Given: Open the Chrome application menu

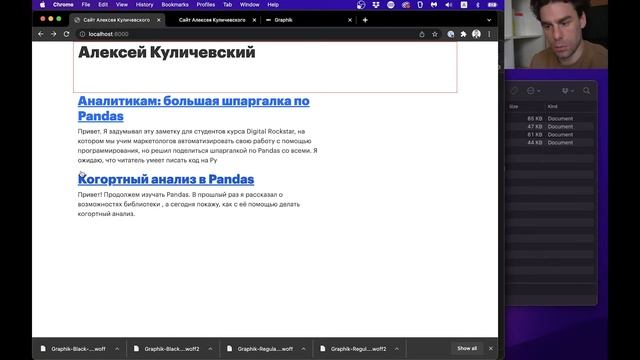Looking at the screenshot, I should click(63, 5).
